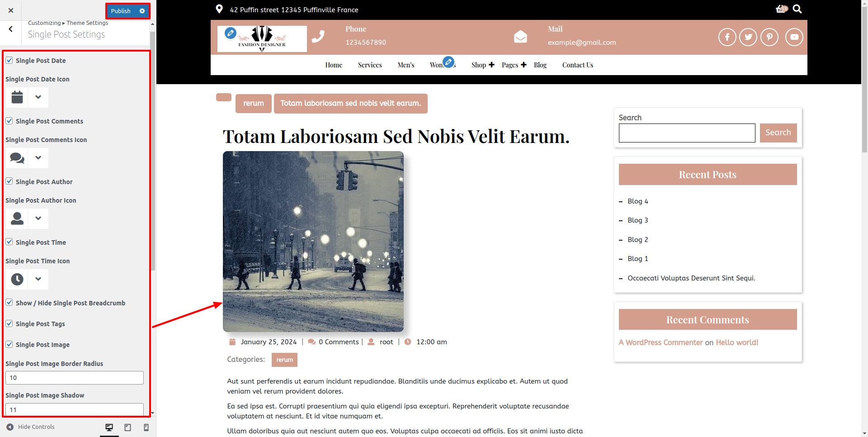
Task: Go to Contact Us in navigation
Action: [x=577, y=65]
